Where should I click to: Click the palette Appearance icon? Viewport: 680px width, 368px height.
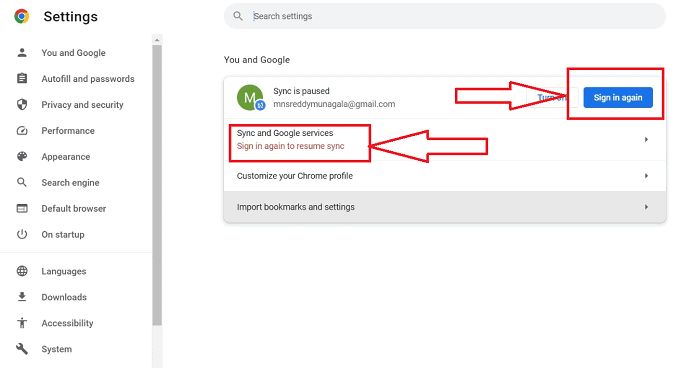22,156
